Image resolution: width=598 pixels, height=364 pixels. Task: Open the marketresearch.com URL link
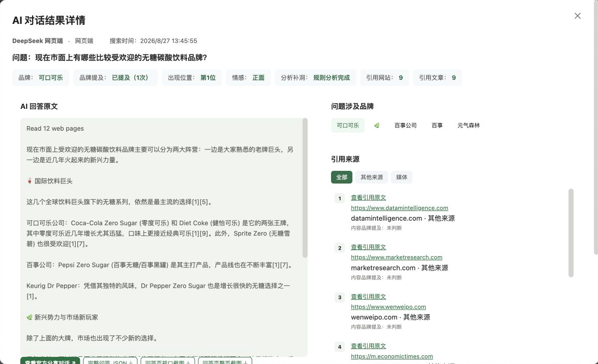pyautogui.click(x=397, y=257)
